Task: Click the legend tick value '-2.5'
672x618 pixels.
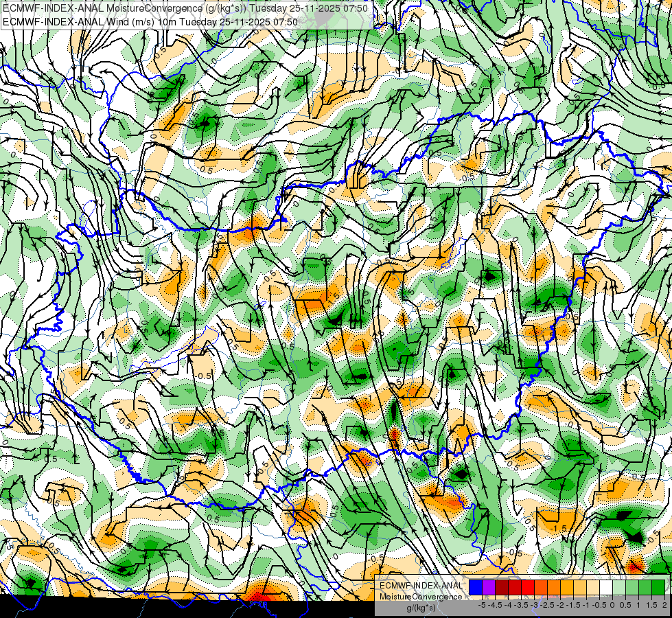Action: 547,605
